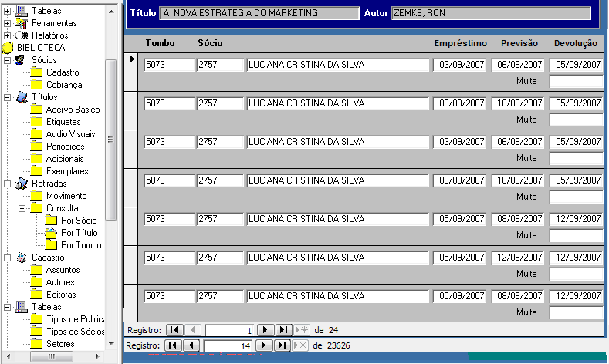Expand the top Tabelas tree node
The image size is (609, 364).
(7, 11)
